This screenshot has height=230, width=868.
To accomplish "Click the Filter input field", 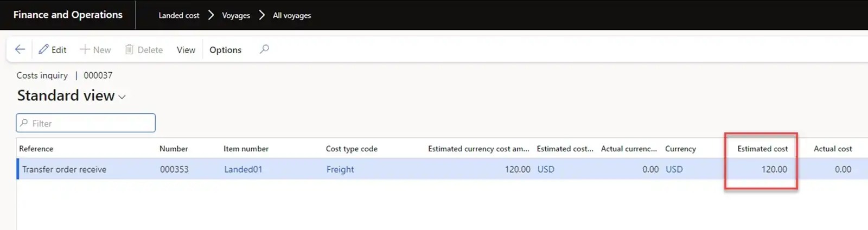I will (x=86, y=123).
